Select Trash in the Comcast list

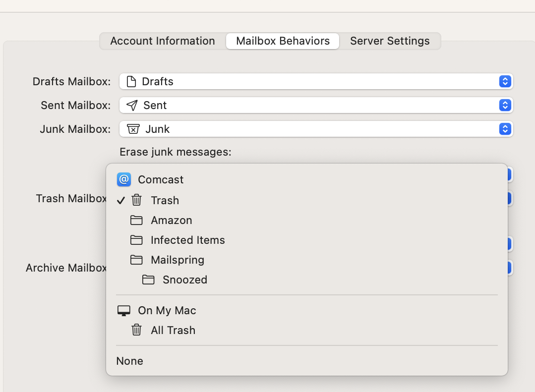click(307, 200)
